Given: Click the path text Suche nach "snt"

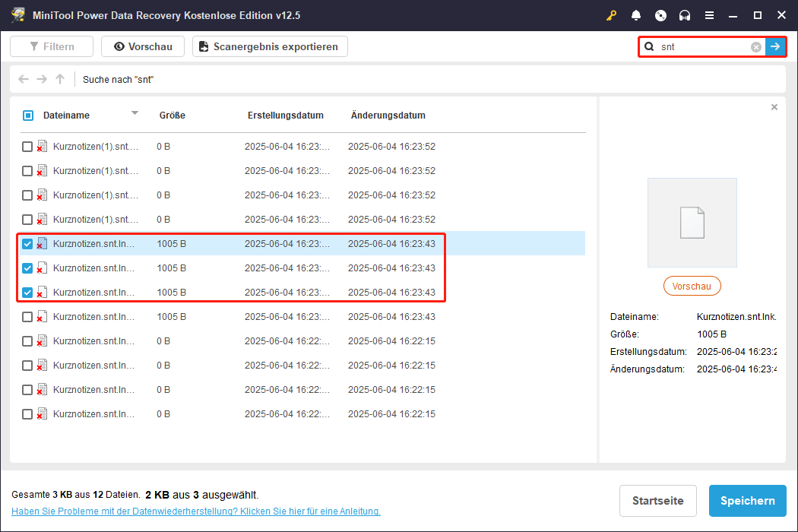Looking at the screenshot, I should pyautogui.click(x=118, y=79).
